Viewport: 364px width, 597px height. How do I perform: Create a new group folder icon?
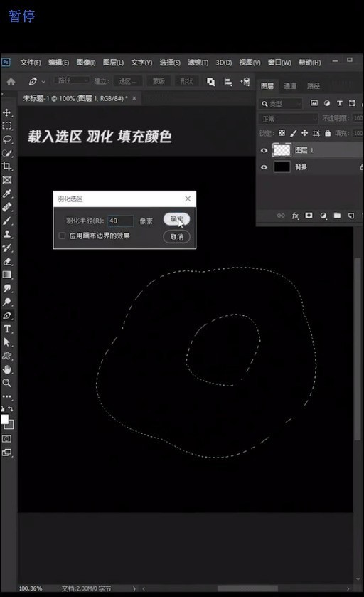(x=337, y=216)
